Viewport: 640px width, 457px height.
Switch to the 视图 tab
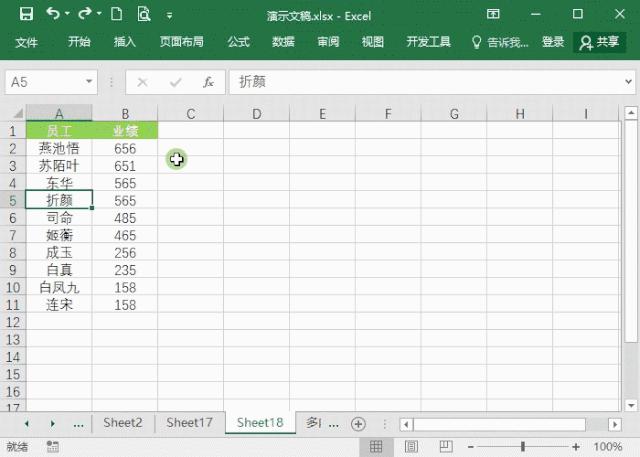(373, 42)
